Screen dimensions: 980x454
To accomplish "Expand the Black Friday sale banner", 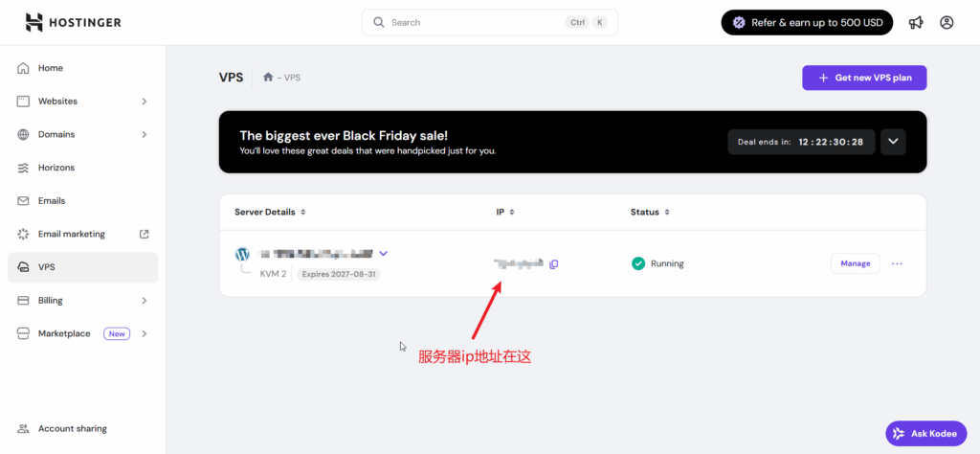I will [893, 142].
